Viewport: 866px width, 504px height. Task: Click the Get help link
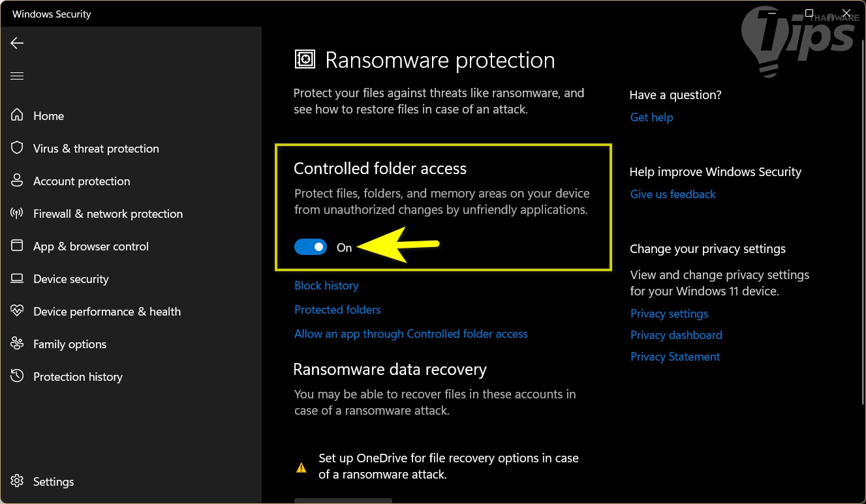(651, 117)
